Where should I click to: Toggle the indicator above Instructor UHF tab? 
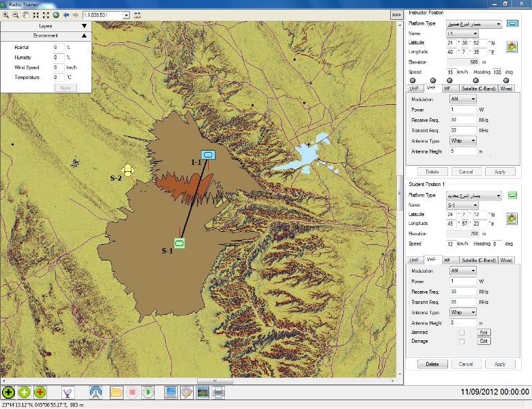click(x=413, y=80)
